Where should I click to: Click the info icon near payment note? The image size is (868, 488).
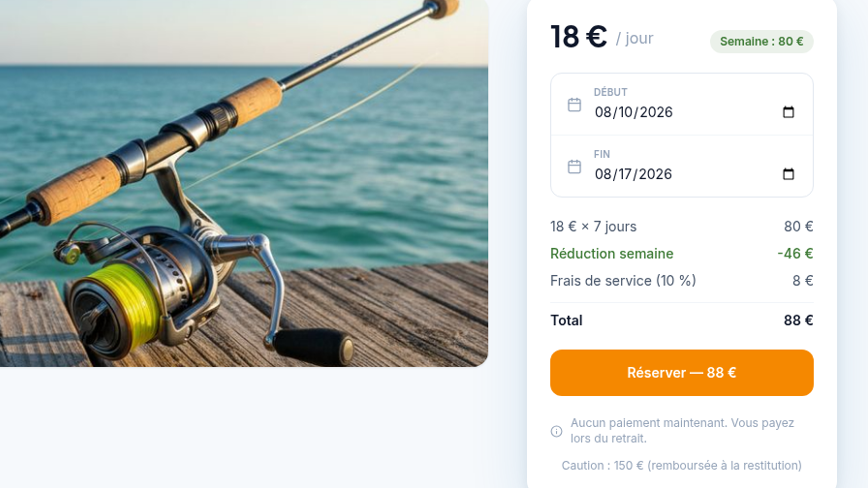tap(556, 431)
